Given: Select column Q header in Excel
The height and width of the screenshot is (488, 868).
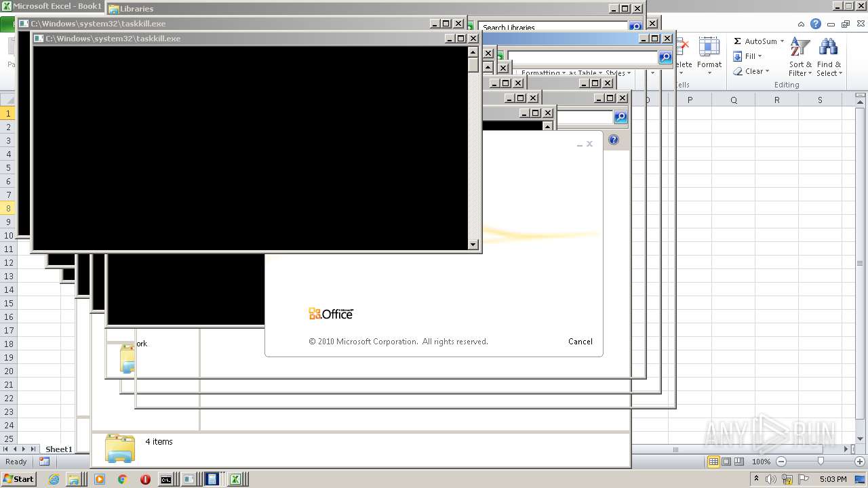Looking at the screenshot, I should 734,100.
